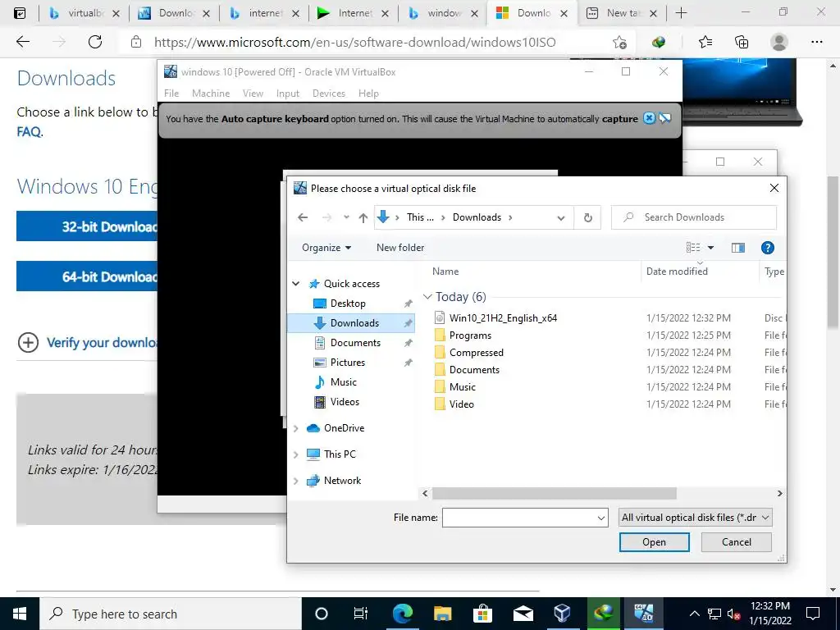
Task: Add page to favorites star icon
Action: coord(619,42)
